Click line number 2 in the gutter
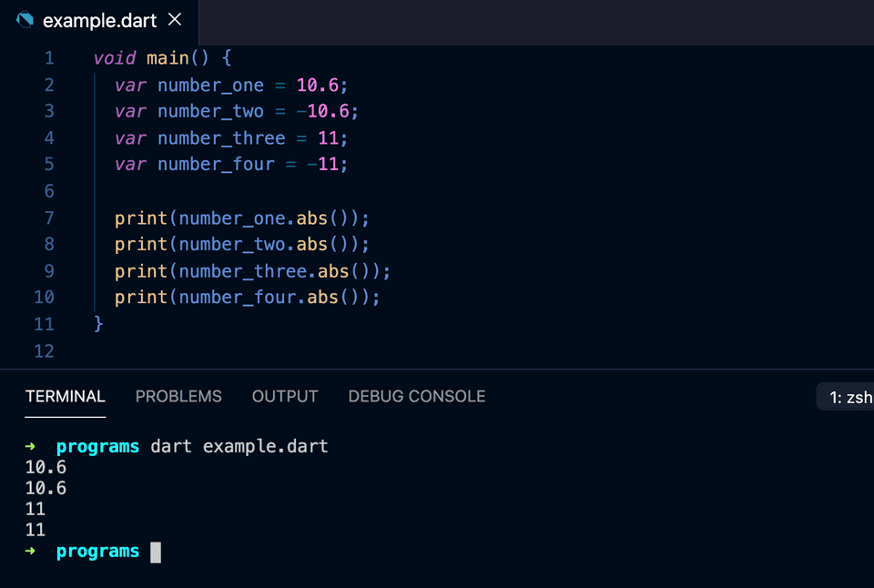 coord(48,85)
